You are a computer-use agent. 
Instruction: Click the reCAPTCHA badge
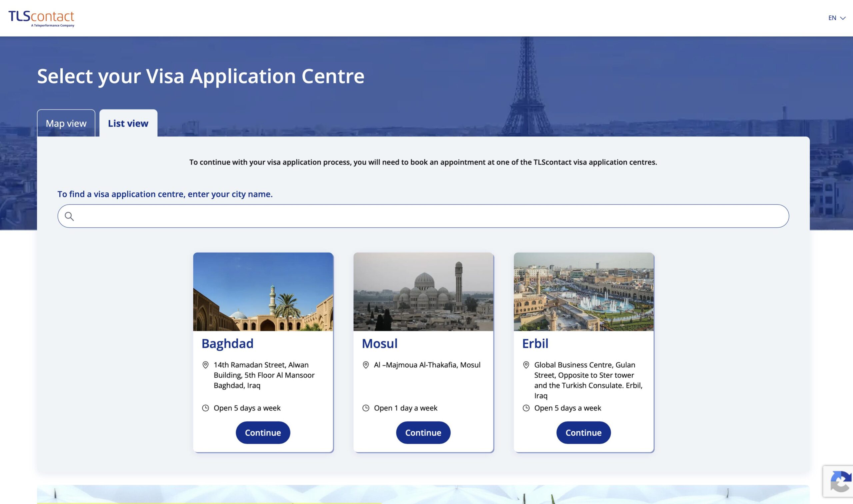tap(838, 482)
